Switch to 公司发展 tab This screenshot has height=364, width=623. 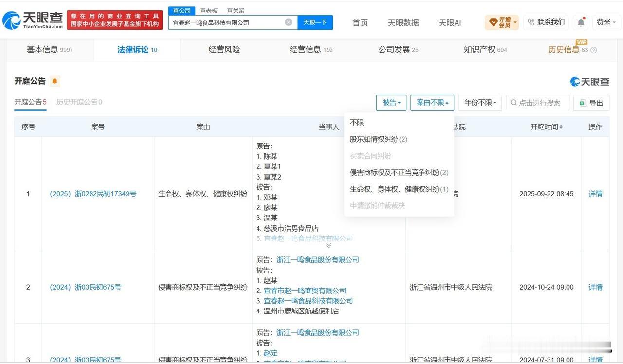(398, 50)
